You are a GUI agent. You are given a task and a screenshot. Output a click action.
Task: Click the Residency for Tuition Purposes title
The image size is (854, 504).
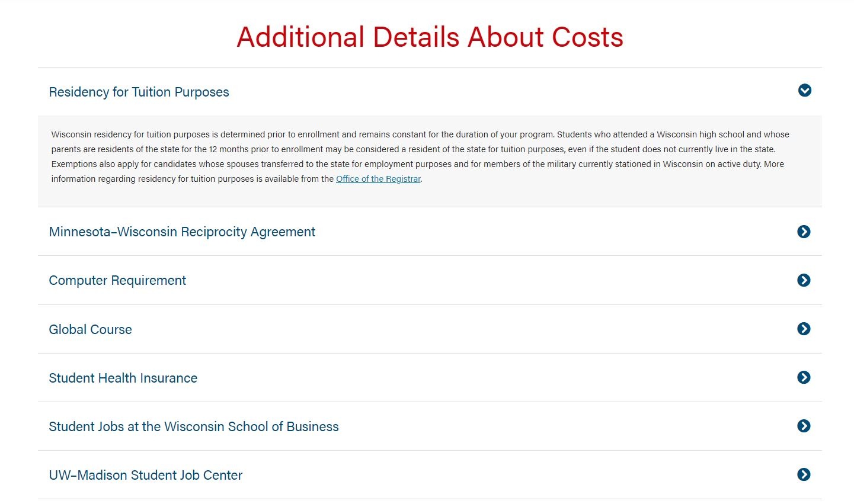tap(139, 92)
